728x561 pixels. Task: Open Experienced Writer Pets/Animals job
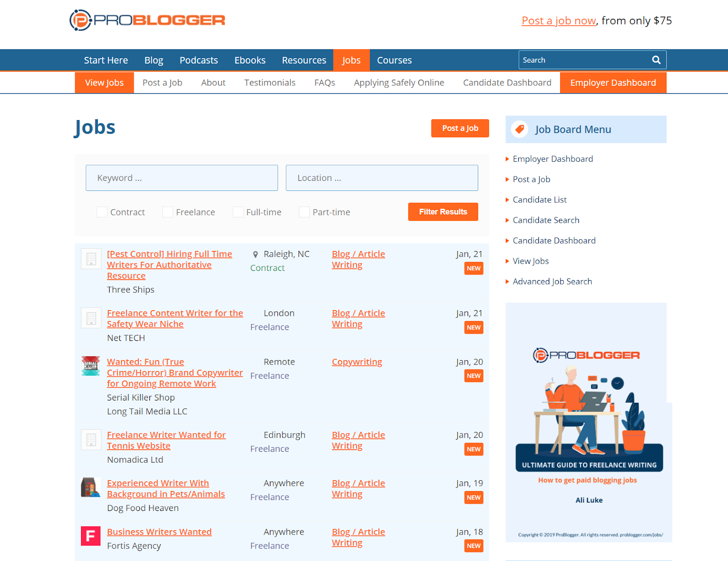point(166,489)
